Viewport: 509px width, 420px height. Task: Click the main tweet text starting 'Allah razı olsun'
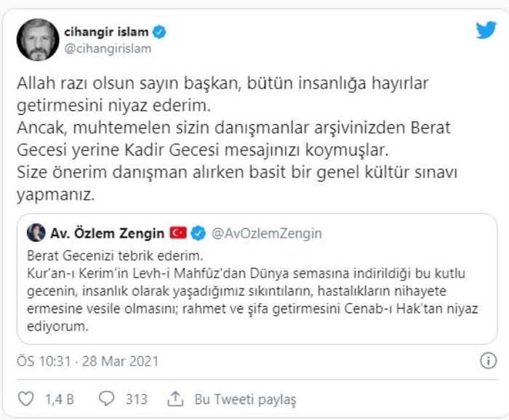tap(233, 138)
